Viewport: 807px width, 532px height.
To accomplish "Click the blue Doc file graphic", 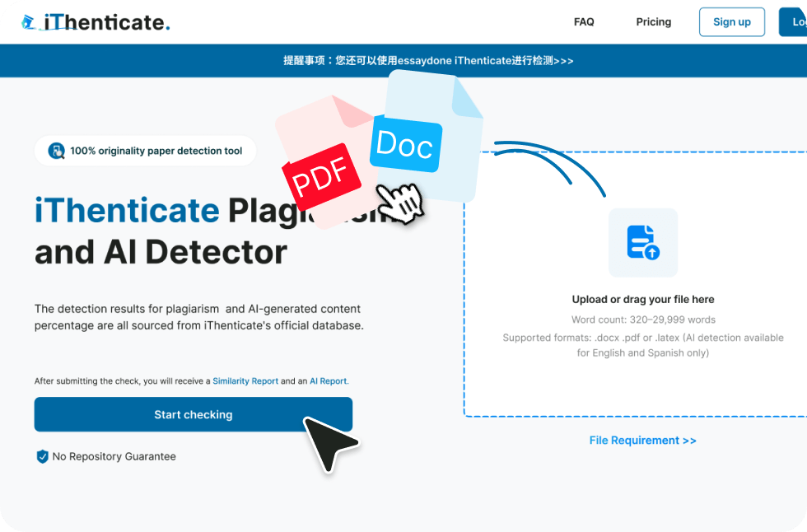I will pyautogui.click(x=426, y=138).
